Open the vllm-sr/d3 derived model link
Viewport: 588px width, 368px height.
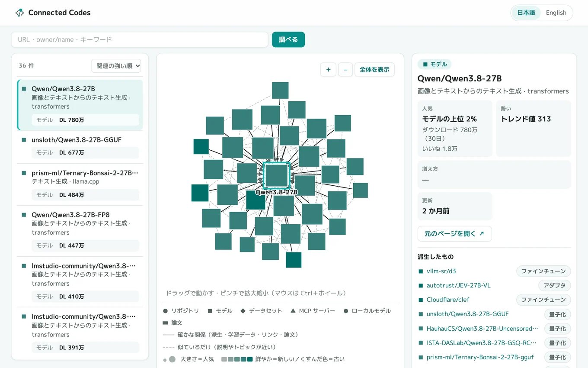point(441,271)
